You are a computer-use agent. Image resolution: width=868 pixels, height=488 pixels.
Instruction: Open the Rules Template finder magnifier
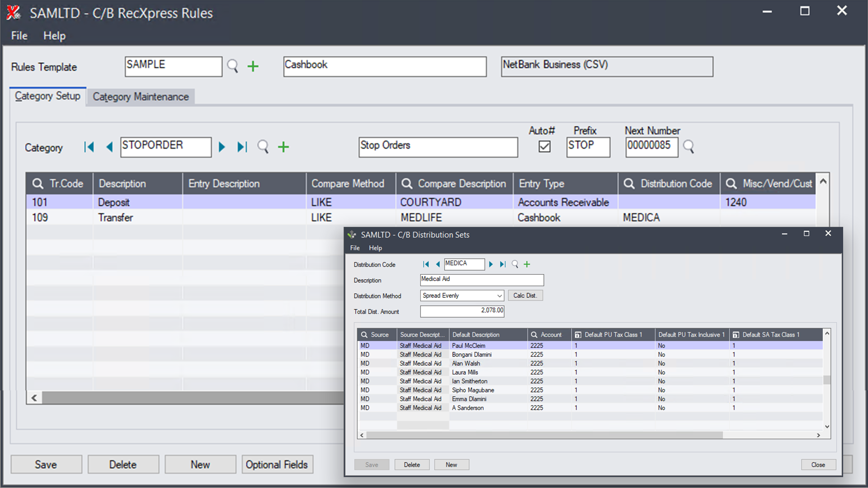coord(233,66)
